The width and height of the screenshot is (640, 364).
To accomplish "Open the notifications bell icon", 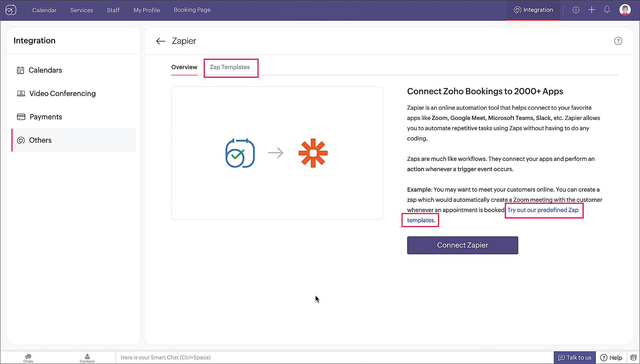I will (607, 10).
